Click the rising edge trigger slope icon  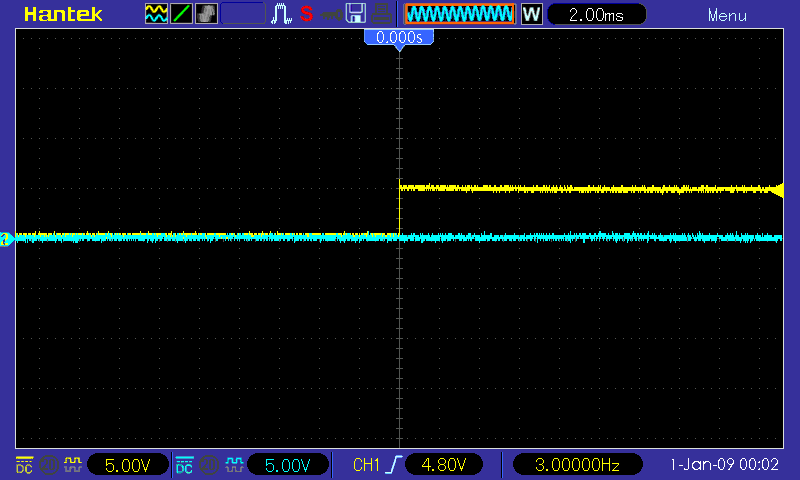click(x=393, y=465)
